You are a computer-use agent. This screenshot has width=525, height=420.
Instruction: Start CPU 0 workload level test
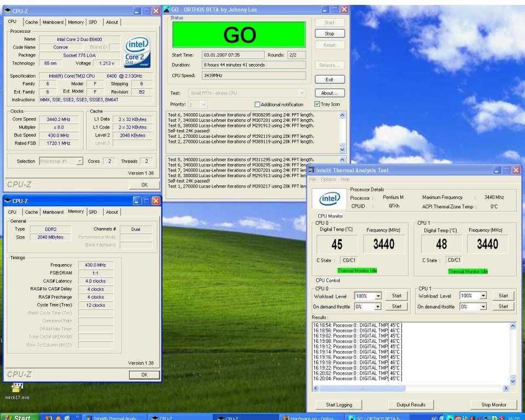click(396, 296)
